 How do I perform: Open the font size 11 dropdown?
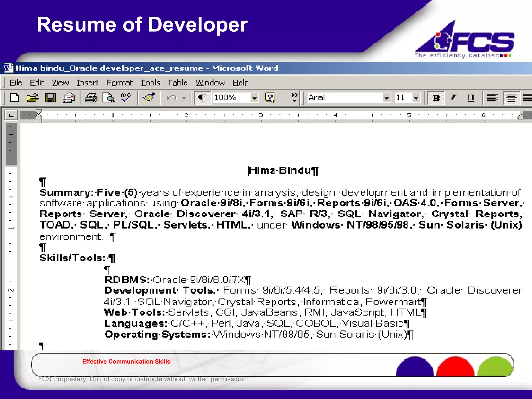click(x=416, y=98)
